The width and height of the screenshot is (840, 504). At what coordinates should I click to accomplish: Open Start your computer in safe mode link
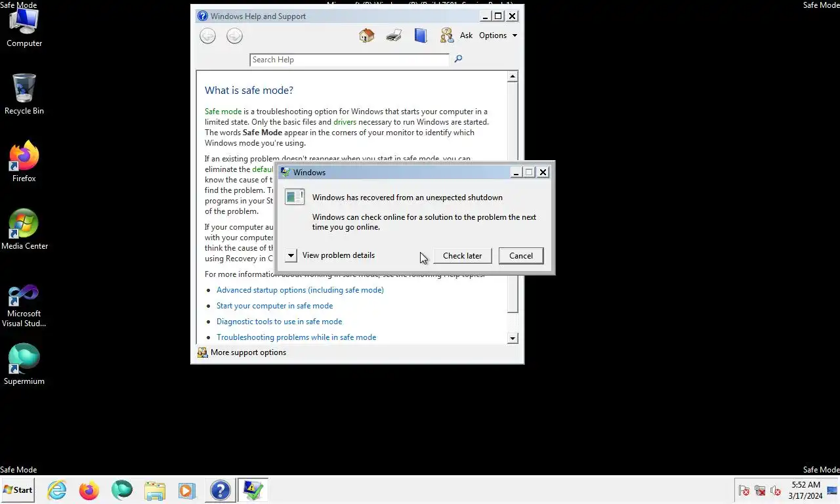[274, 306]
